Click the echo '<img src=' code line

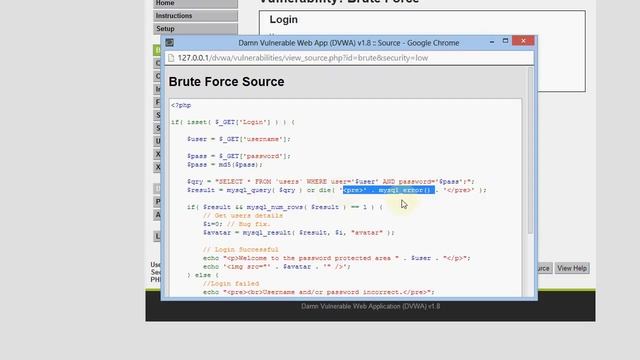(x=277, y=267)
